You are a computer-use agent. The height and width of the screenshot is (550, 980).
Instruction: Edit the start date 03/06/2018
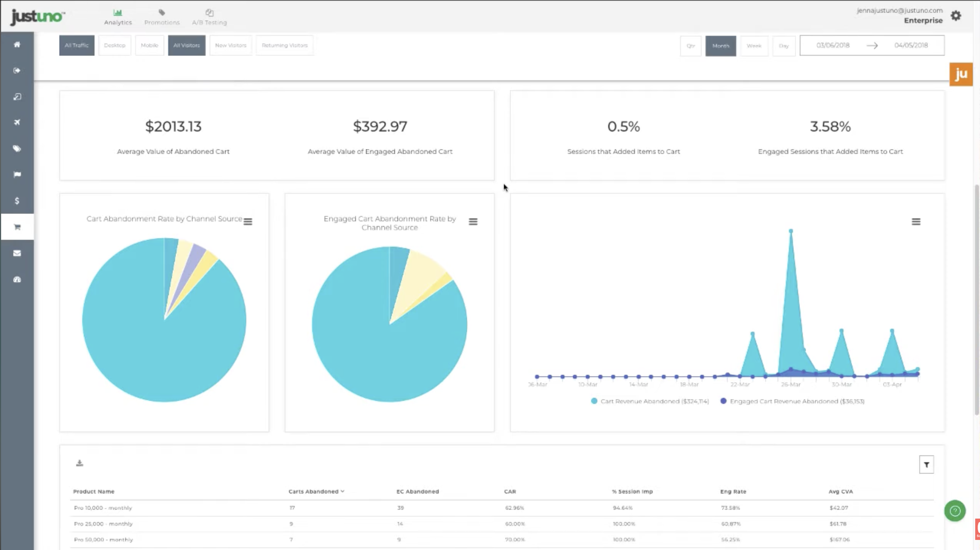833,46
